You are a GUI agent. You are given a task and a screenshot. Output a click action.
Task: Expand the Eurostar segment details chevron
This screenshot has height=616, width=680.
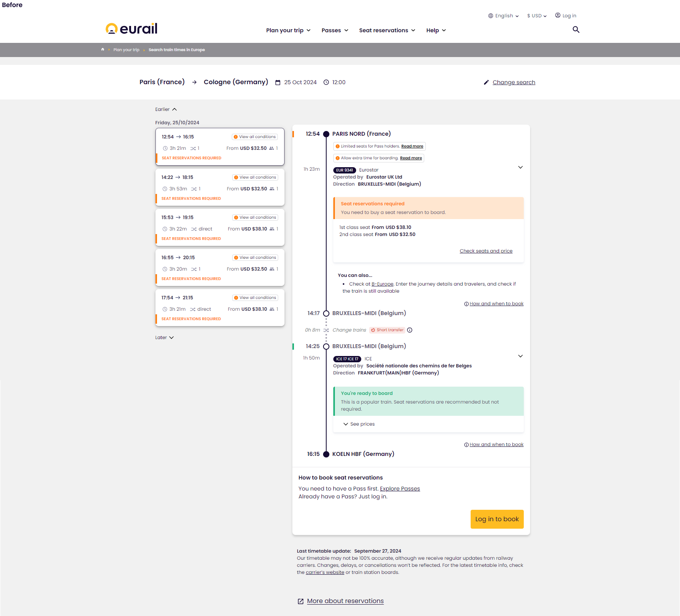click(x=520, y=167)
